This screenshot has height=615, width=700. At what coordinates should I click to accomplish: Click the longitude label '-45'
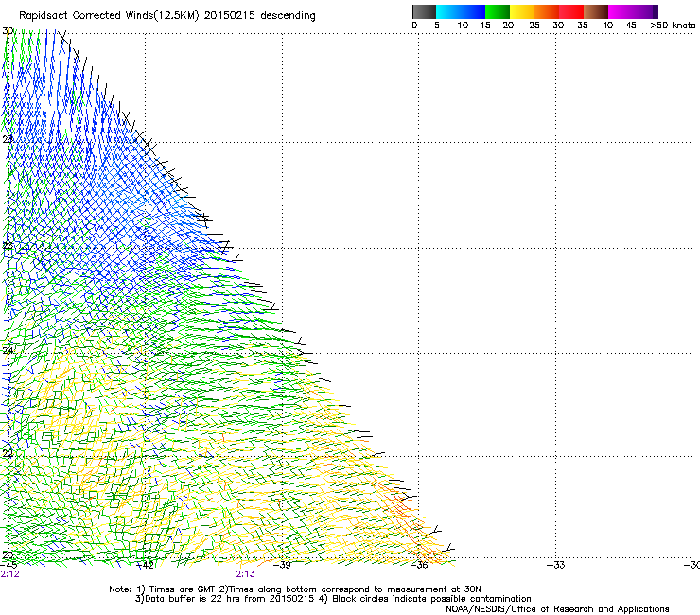9,565
